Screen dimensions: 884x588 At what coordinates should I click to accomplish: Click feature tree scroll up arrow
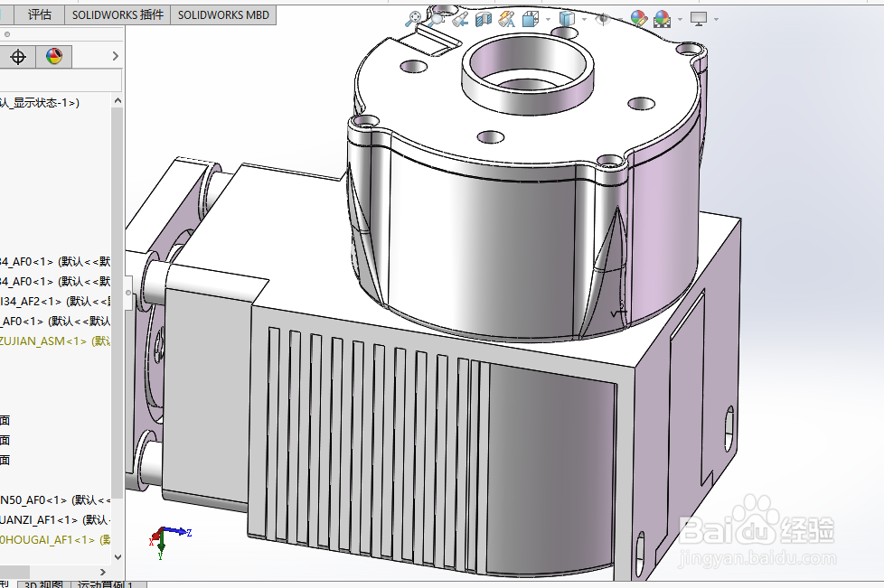click(118, 101)
